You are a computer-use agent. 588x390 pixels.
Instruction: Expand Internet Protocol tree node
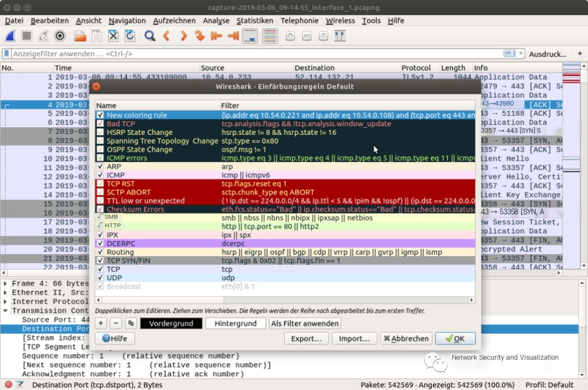5,301
